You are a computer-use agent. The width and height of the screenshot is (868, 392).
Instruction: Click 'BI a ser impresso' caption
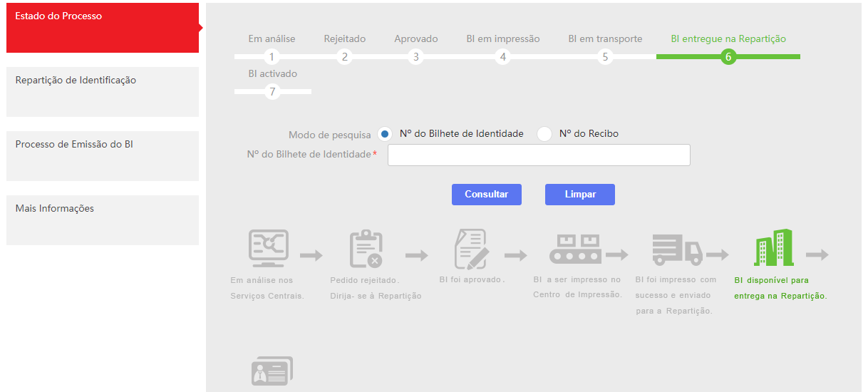(577, 287)
